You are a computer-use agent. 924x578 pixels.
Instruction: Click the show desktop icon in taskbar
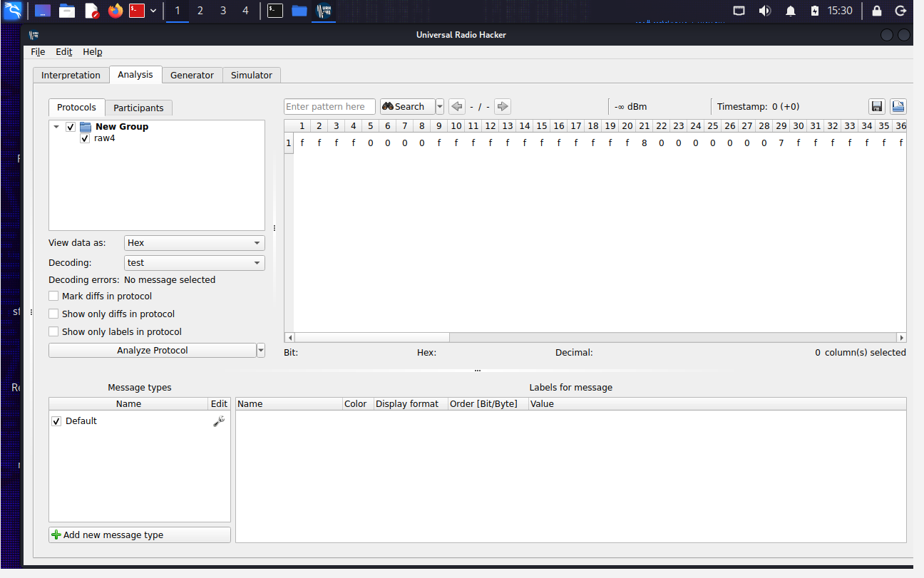coord(43,11)
